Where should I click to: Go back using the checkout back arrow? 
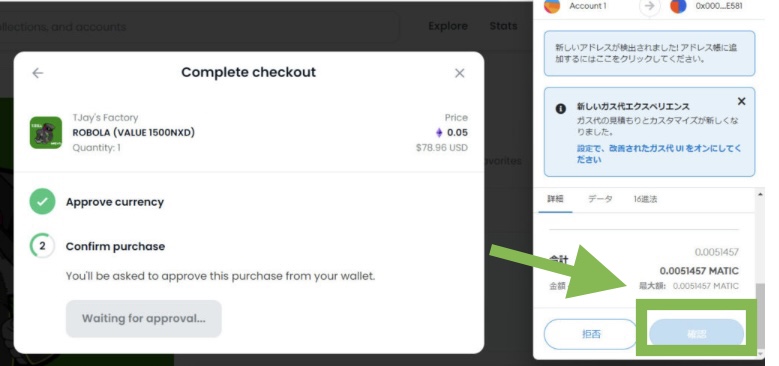click(x=38, y=73)
